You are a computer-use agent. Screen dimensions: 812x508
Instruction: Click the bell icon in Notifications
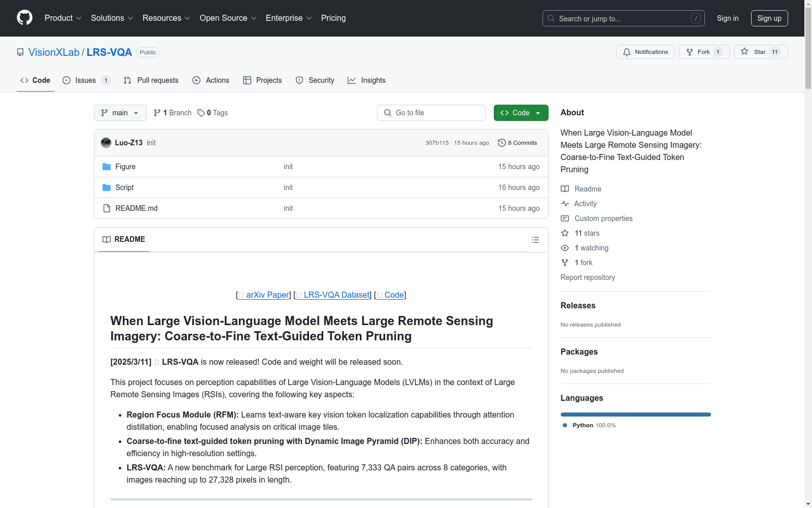[627, 52]
